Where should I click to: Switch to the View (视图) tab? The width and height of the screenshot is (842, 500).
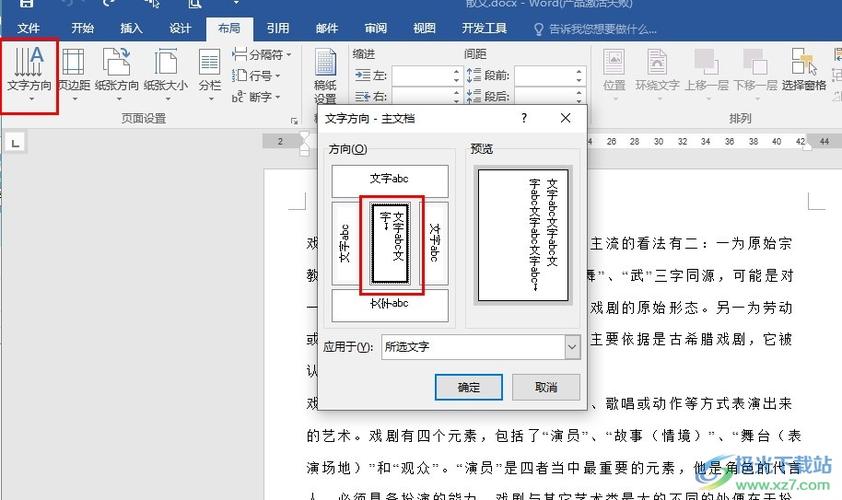424,28
